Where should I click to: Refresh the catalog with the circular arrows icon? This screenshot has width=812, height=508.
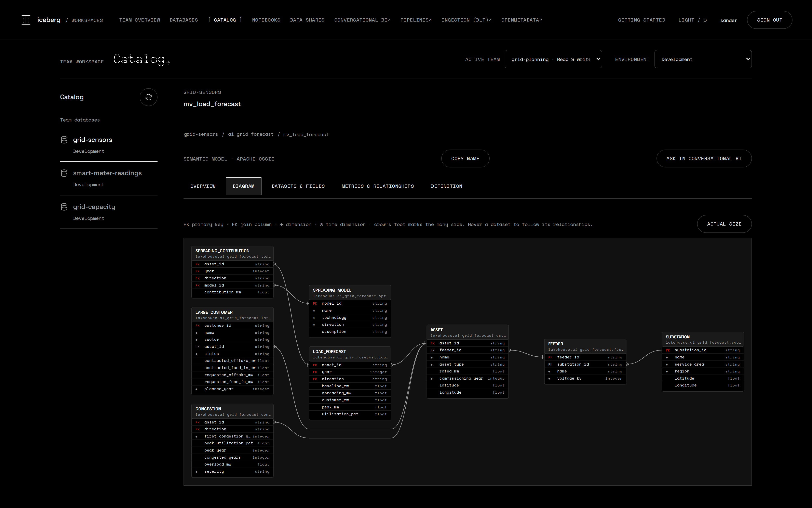[x=148, y=97]
